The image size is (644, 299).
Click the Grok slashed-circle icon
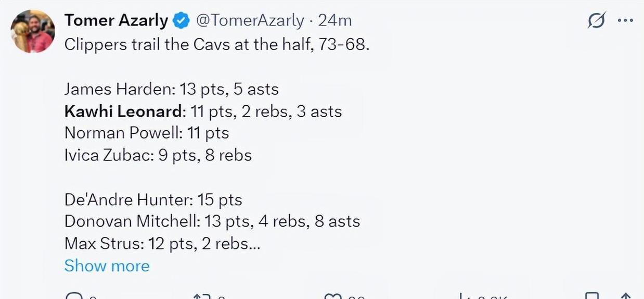coord(596,21)
